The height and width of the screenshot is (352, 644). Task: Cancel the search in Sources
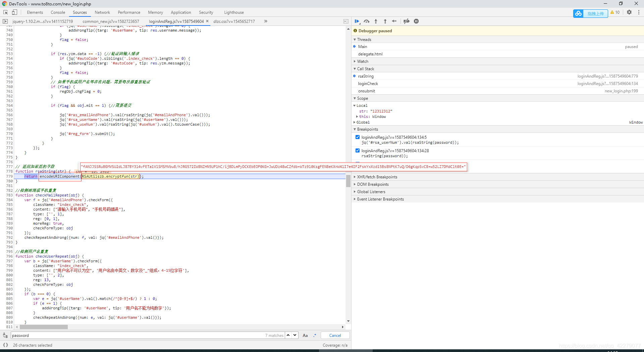pyautogui.click(x=335, y=335)
